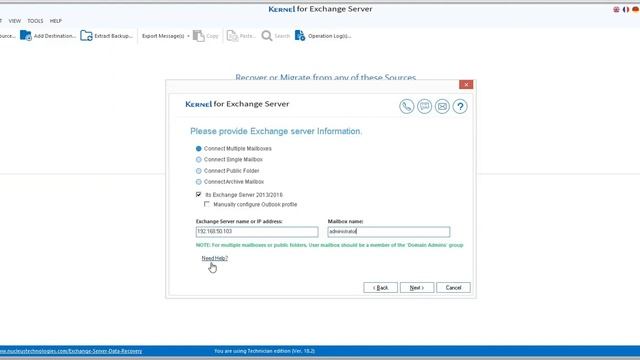The image size is (640, 360).
Task: Click the phone contact icon in dialog
Action: pyautogui.click(x=407, y=107)
